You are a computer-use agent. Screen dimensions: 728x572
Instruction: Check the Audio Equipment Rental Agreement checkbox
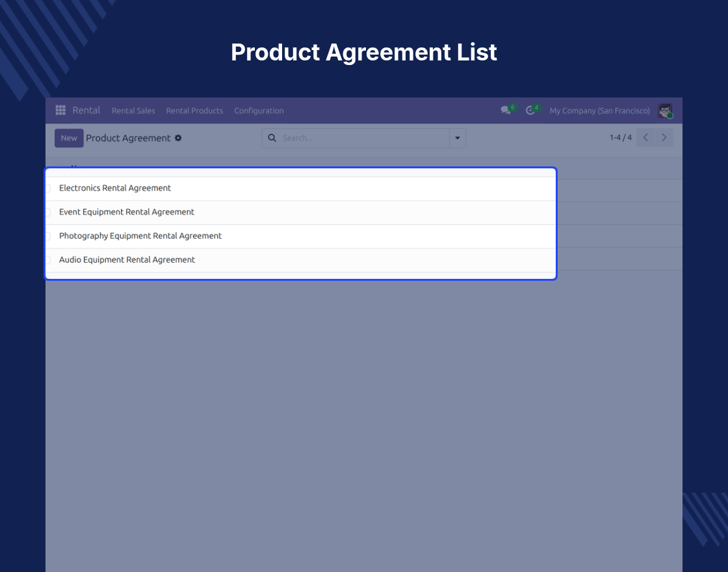(47, 260)
